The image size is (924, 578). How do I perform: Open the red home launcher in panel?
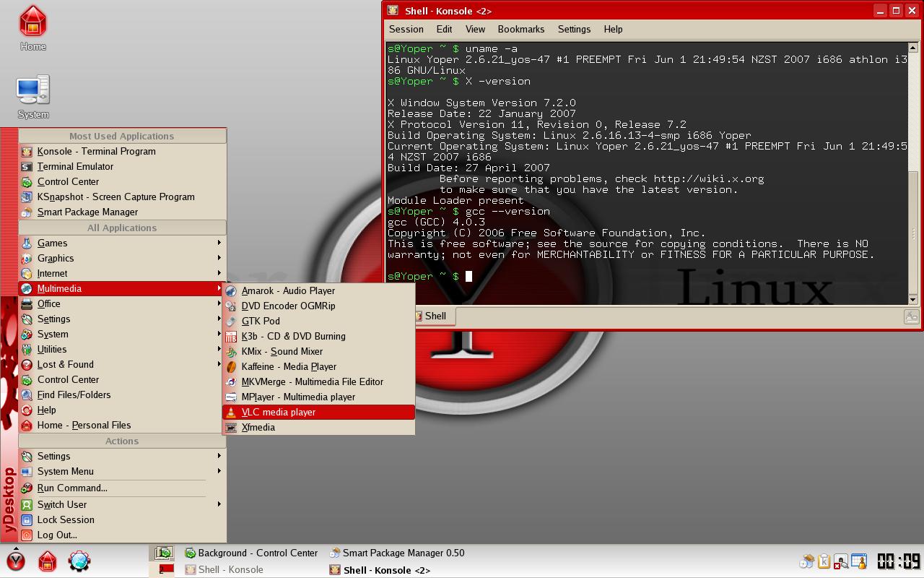pyautogui.click(x=48, y=561)
